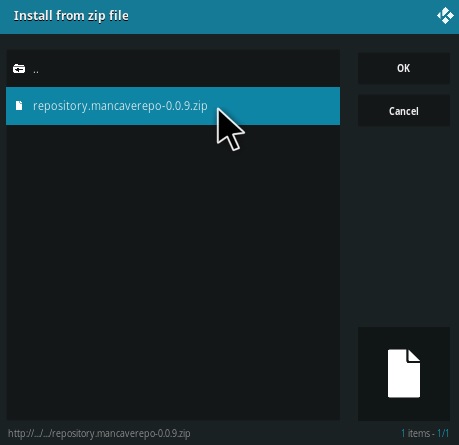The width and height of the screenshot is (459, 445).
Task: Click the http path text in the footer
Action: pos(99,433)
